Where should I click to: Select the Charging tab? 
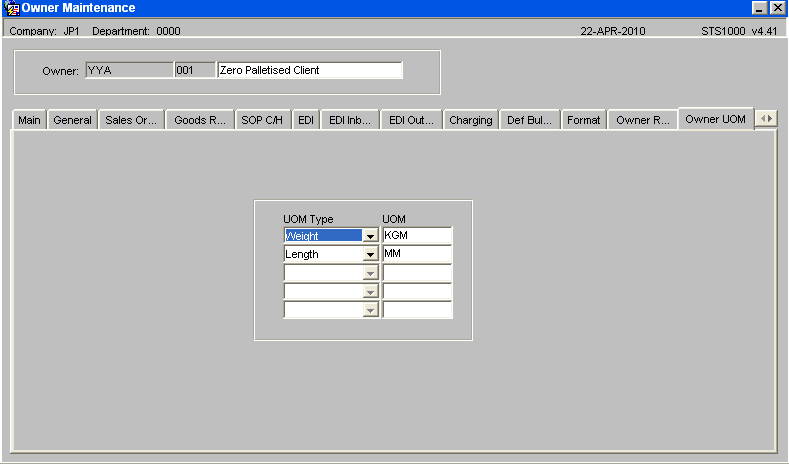tap(470, 120)
